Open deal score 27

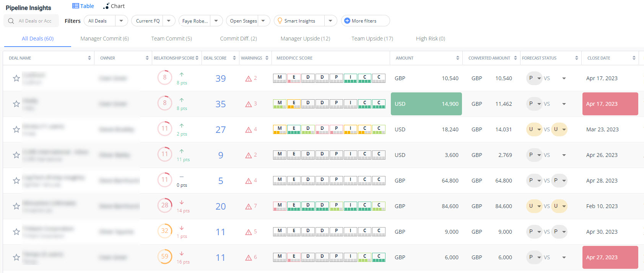point(221,129)
